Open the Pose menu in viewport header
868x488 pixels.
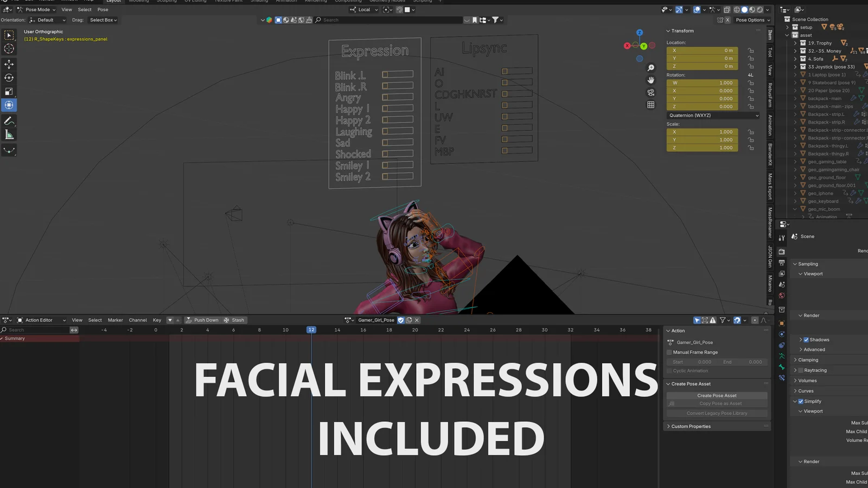[103, 9]
